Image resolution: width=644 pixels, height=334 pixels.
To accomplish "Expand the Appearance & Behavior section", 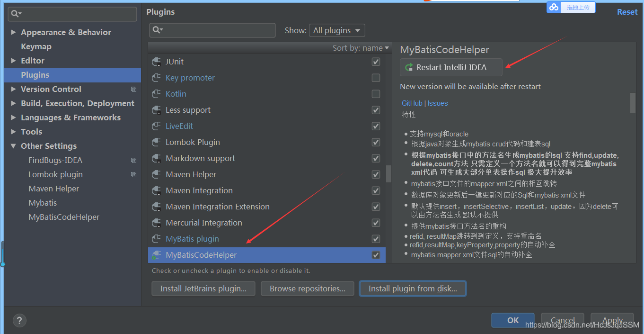I will tap(13, 33).
